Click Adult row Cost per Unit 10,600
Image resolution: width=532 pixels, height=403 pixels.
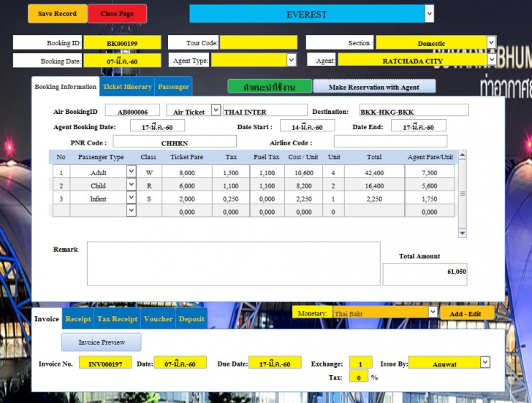(x=304, y=172)
